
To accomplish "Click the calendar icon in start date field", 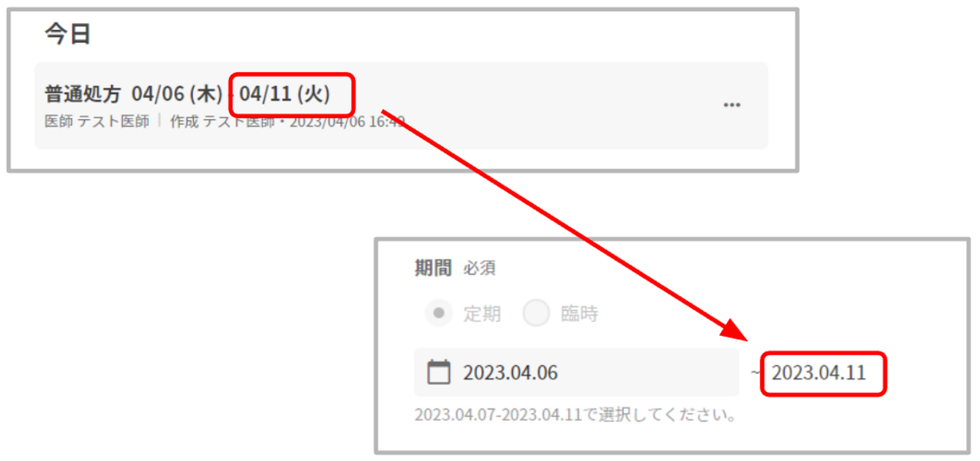I will [x=439, y=372].
